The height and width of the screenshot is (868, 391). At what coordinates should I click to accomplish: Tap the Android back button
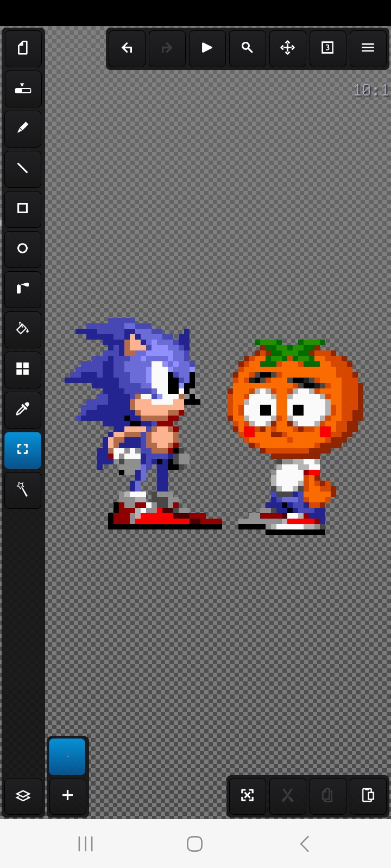click(305, 844)
